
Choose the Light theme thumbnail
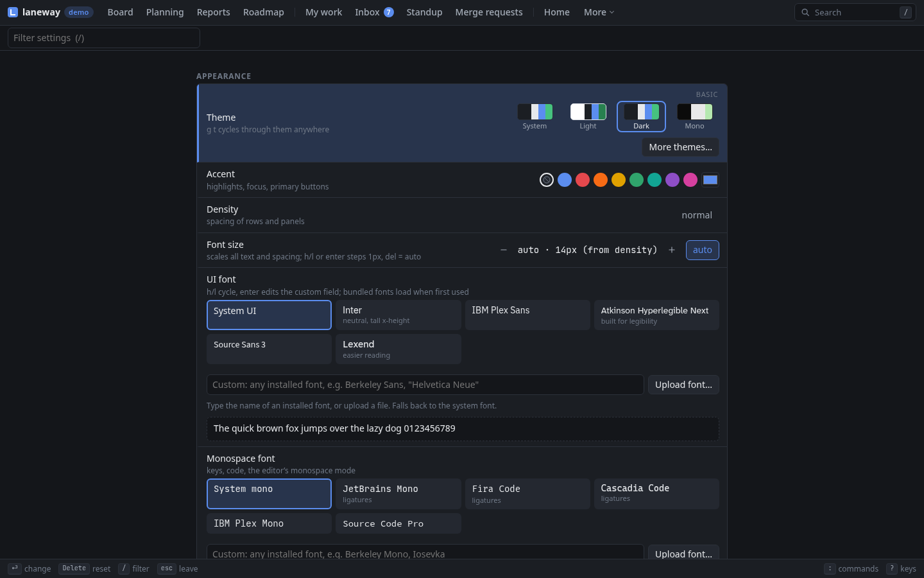pos(588,117)
